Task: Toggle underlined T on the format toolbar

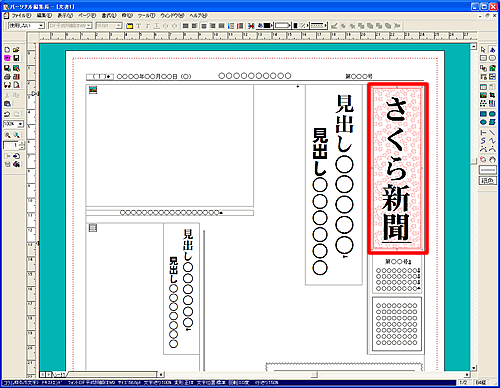Action: tap(156, 26)
